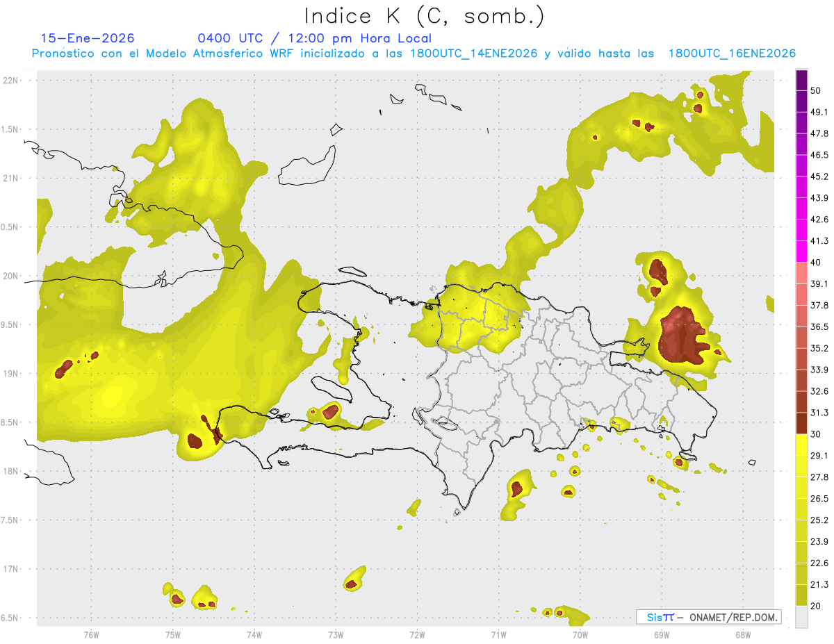The width and height of the screenshot is (834, 644).
Task: Click the '32.6' color scale value
Action: pos(819,391)
